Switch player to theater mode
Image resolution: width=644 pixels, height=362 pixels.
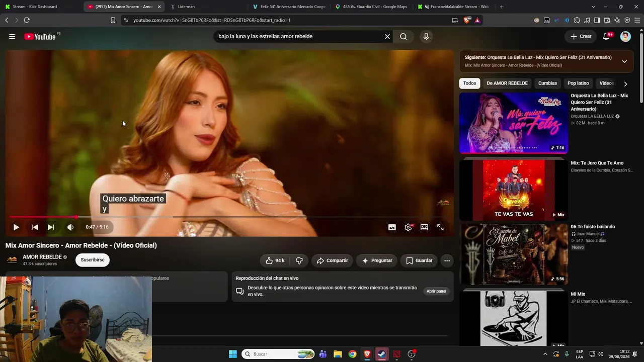(x=424, y=227)
